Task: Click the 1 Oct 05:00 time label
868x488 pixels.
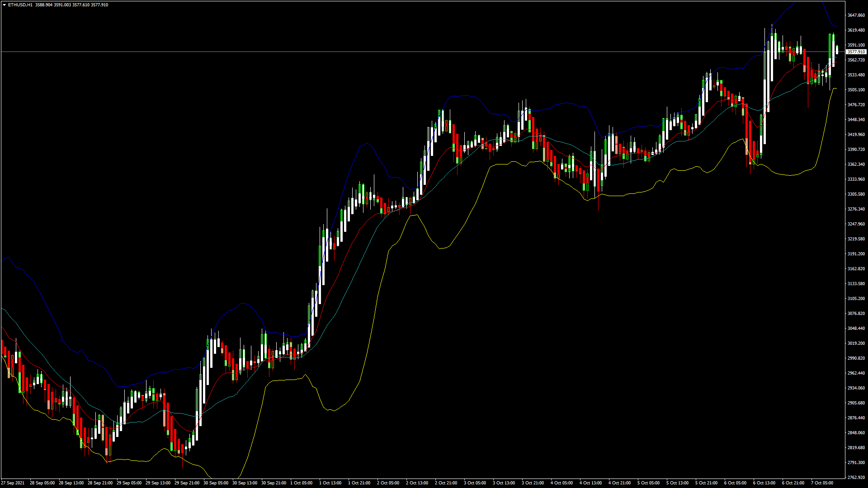Action: coord(301,483)
